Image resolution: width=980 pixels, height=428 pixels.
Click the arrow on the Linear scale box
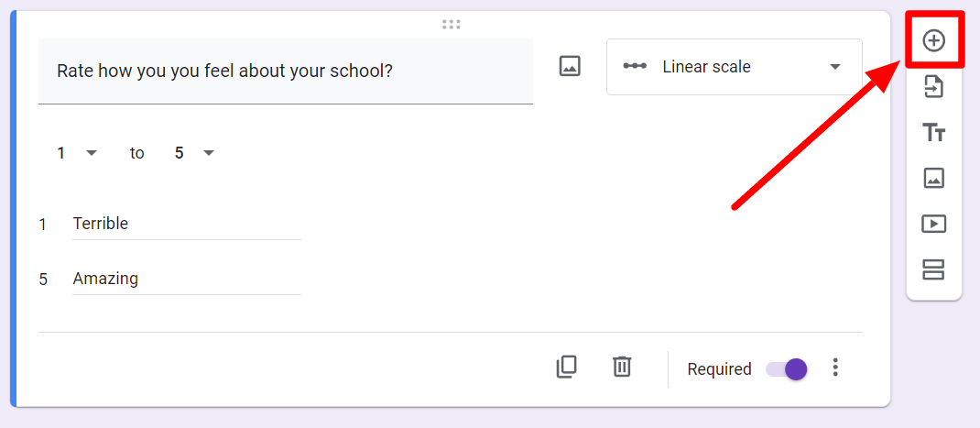835,67
